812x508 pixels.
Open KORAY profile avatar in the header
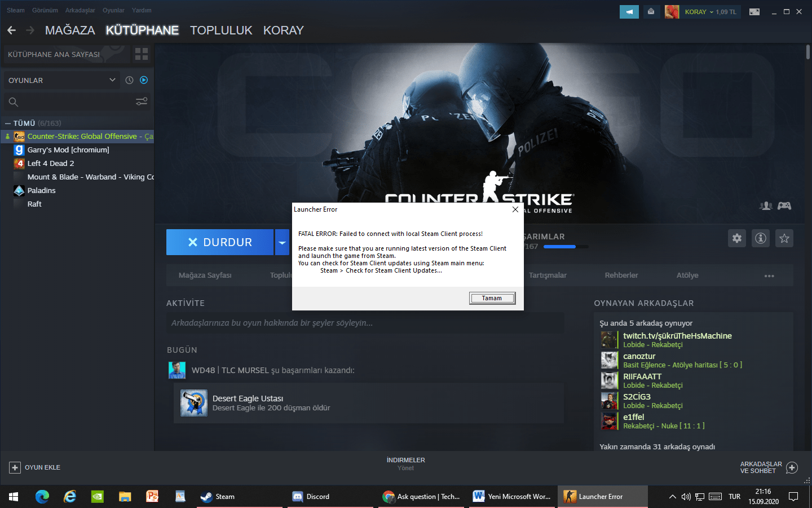point(672,11)
